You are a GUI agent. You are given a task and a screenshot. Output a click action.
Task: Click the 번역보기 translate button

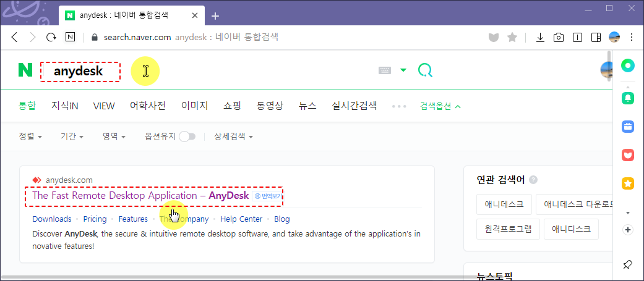click(x=268, y=196)
